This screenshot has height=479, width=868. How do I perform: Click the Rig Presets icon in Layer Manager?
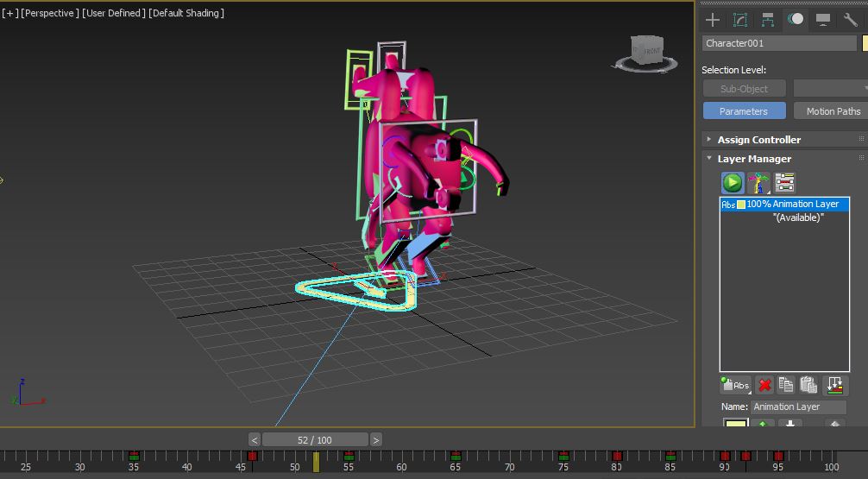pyautogui.click(x=758, y=182)
